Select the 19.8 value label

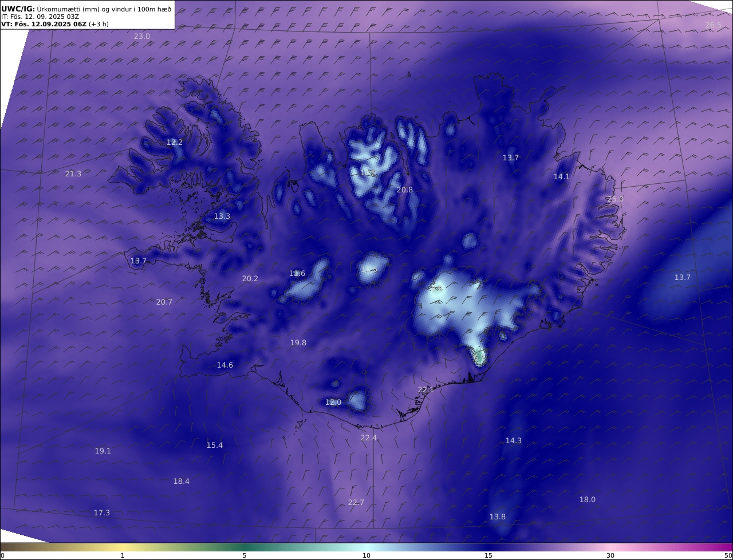click(x=298, y=343)
